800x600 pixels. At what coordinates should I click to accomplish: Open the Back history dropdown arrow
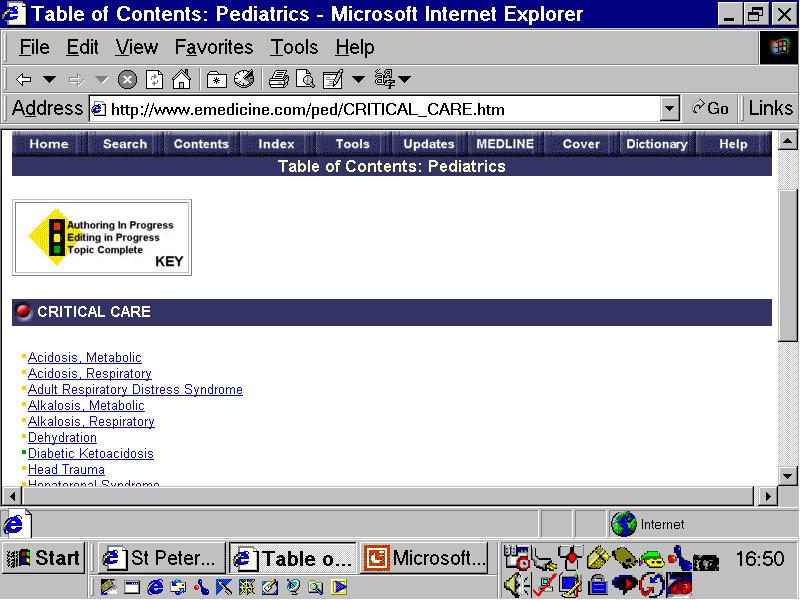pos(49,80)
